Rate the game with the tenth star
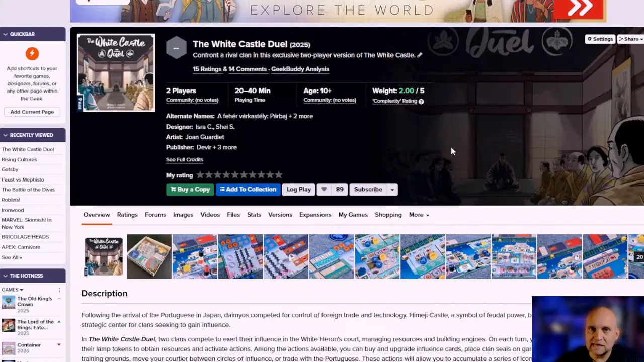Image resolution: width=644 pixels, height=362 pixels. pyautogui.click(x=279, y=175)
